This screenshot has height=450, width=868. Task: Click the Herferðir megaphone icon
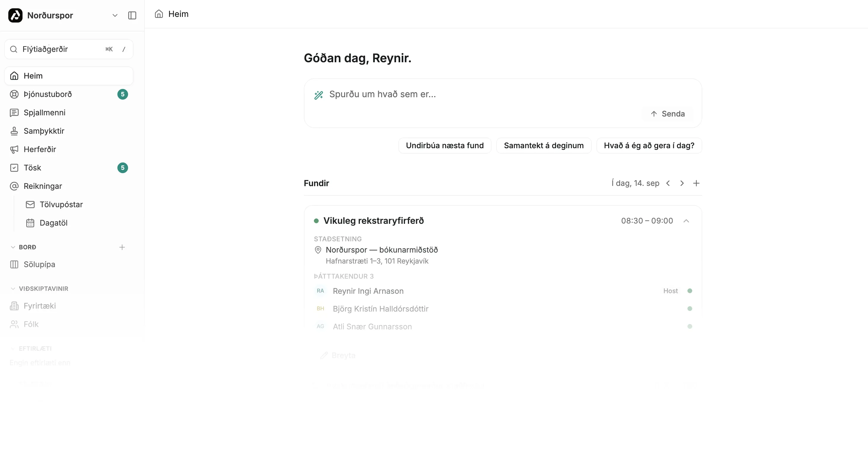tap(14, 149)
